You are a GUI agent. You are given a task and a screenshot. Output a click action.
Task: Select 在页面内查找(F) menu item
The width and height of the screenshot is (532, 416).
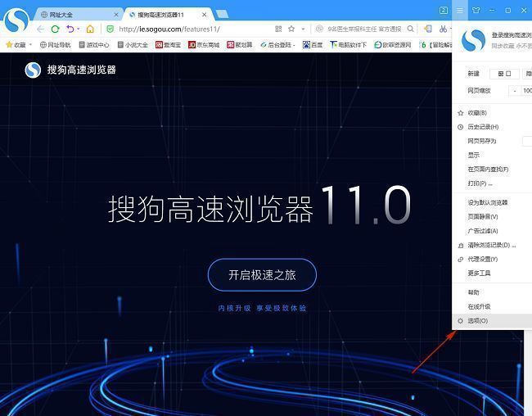pos(492,170)
